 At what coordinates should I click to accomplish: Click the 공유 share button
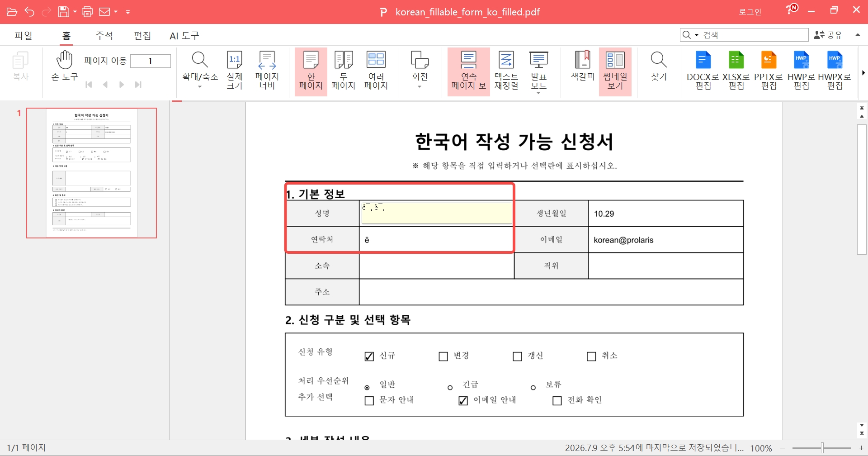[x=828, y=35]
